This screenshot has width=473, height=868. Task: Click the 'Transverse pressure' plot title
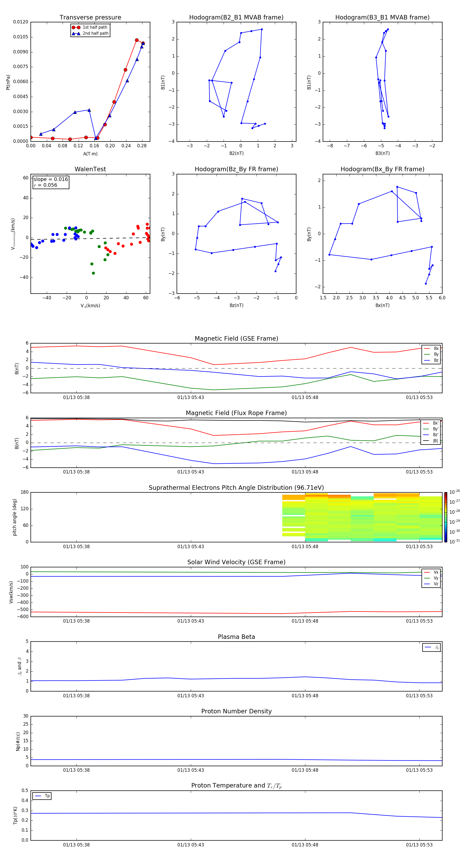(x=90, y=18)
